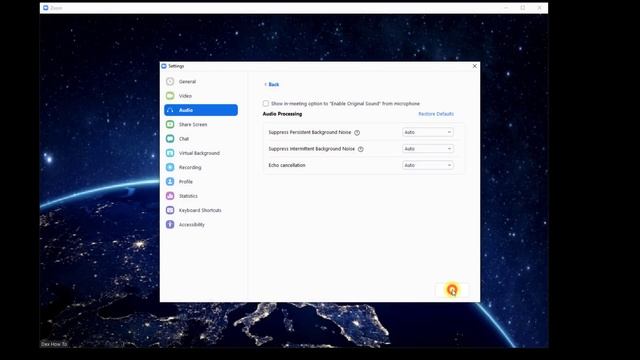Open Accessibility settings
Screen dimensions: 640x360
pyautogui.click(x=201, y=224)
